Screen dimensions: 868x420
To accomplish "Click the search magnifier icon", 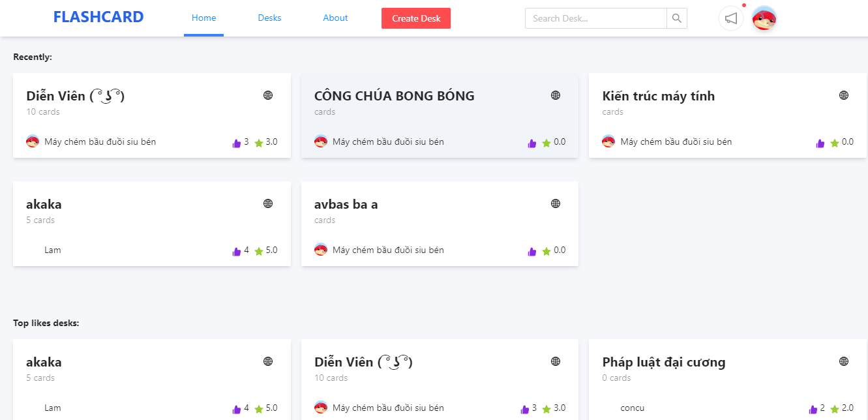I will (676, 18).
